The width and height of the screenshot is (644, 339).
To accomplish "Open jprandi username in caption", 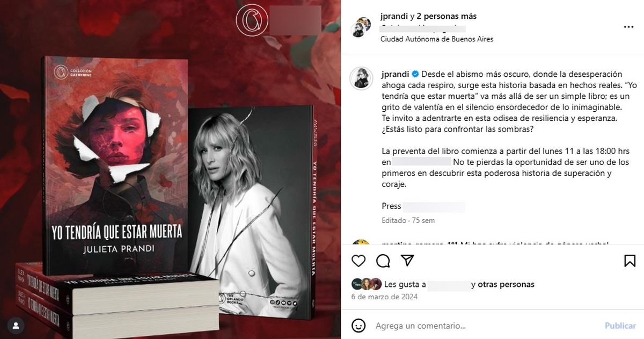I will (395, 74).
